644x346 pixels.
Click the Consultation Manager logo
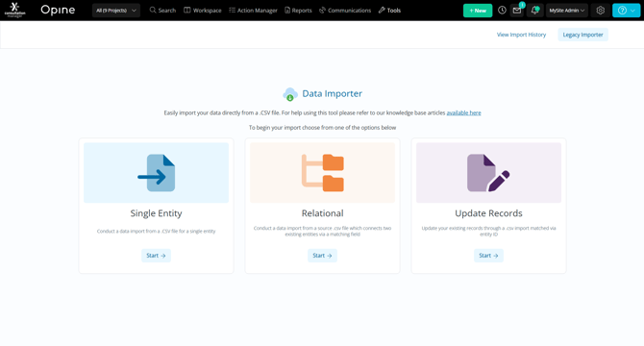point(14,10)
